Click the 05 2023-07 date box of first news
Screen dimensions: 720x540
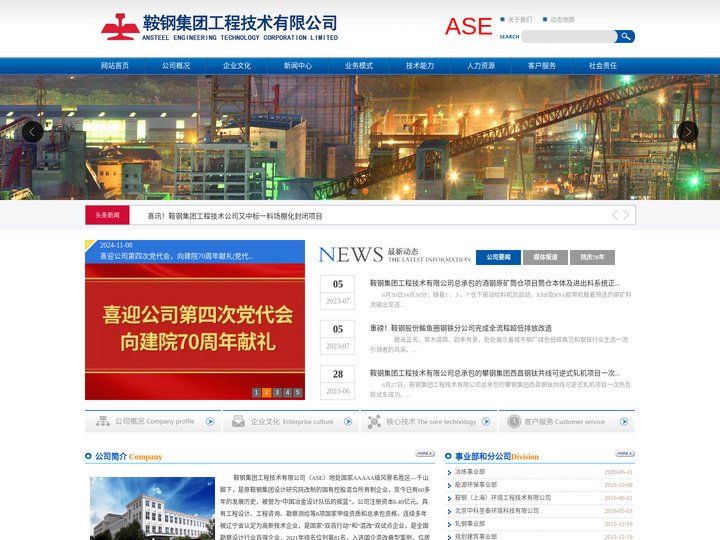338,292
